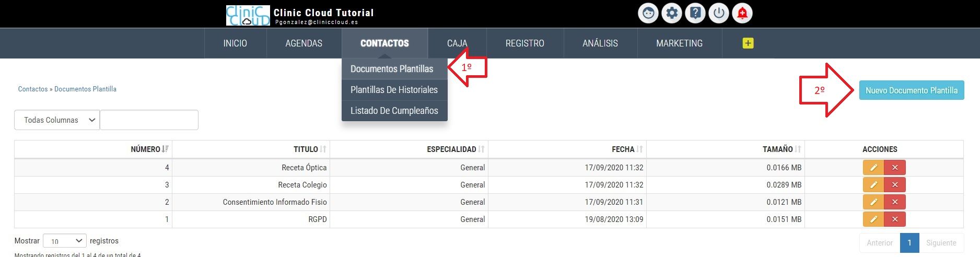Delete Consentimiento Informado Fisio row
Image resolution: width=980 pixels, height=257 pixels.
coord(895,202)
